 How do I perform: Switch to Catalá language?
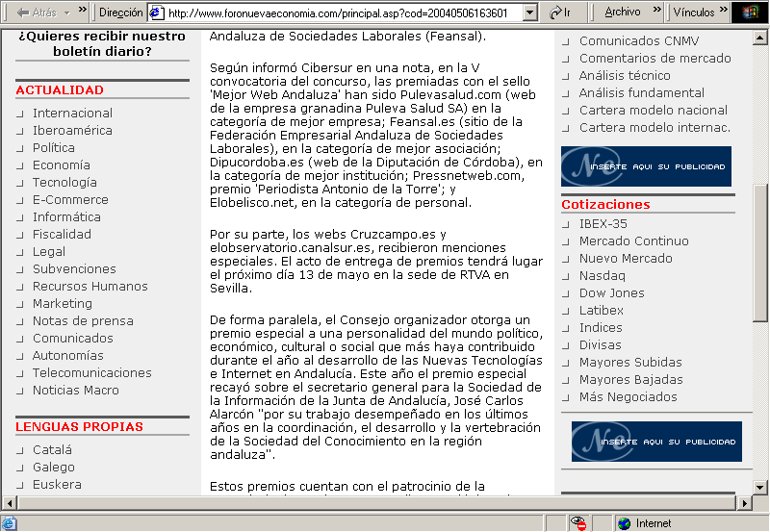(x=52, y=449)
